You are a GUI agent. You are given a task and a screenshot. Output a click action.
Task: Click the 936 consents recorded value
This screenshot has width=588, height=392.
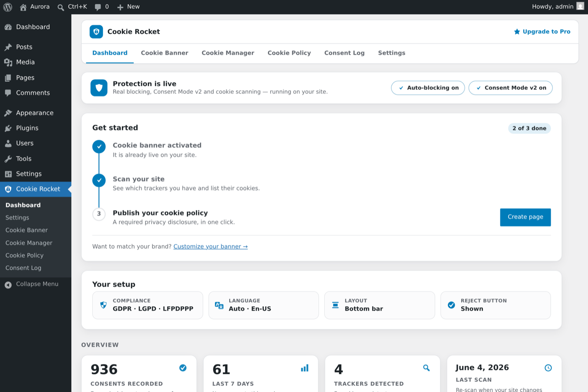coord(104,369)
